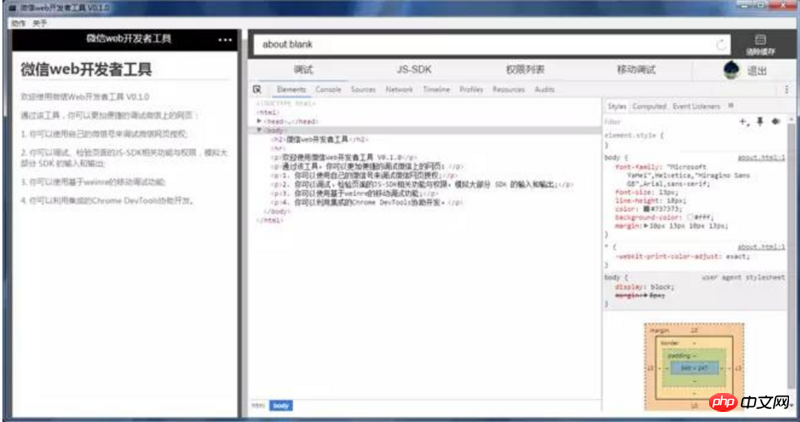Image resolution: width=800 pixels, height=422 pixels.
Task: Activate the DevTools inspect element icon
Action: 257,89
